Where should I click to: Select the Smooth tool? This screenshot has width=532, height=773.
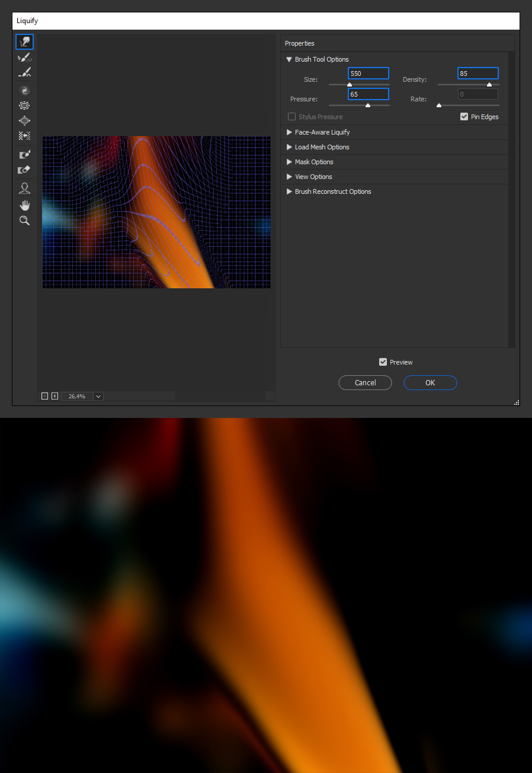(24, 72)
